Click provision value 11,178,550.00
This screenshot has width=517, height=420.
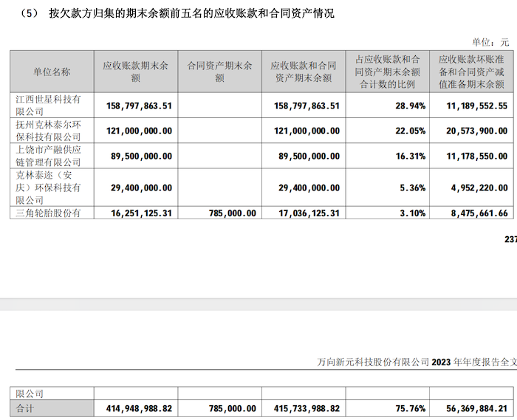(477, 156)
